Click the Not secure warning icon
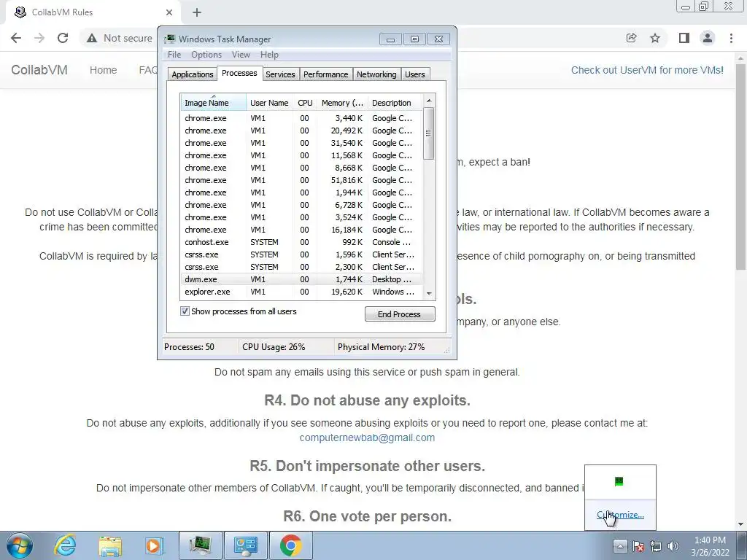 click(x=92, y=38)
